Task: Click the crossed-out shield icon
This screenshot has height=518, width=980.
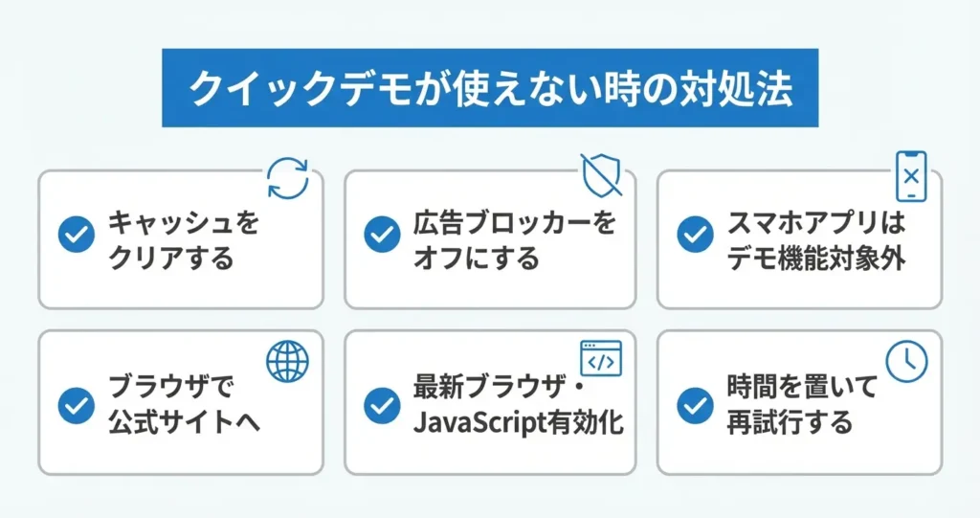Action: pos(601,174)
